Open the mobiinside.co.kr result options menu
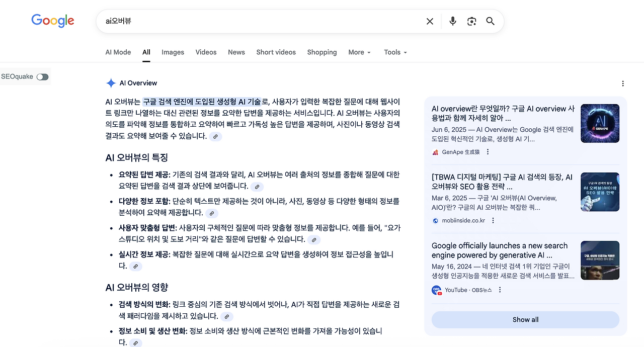 click(x=493, y=220)
